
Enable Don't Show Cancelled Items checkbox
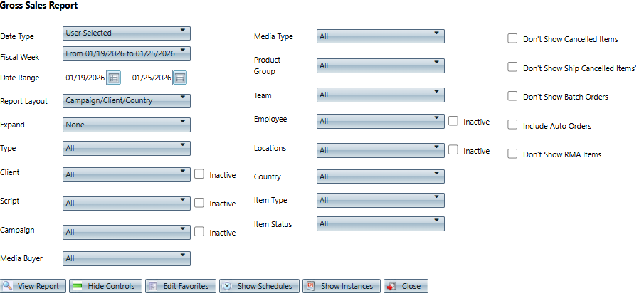(x=512, y=38)
